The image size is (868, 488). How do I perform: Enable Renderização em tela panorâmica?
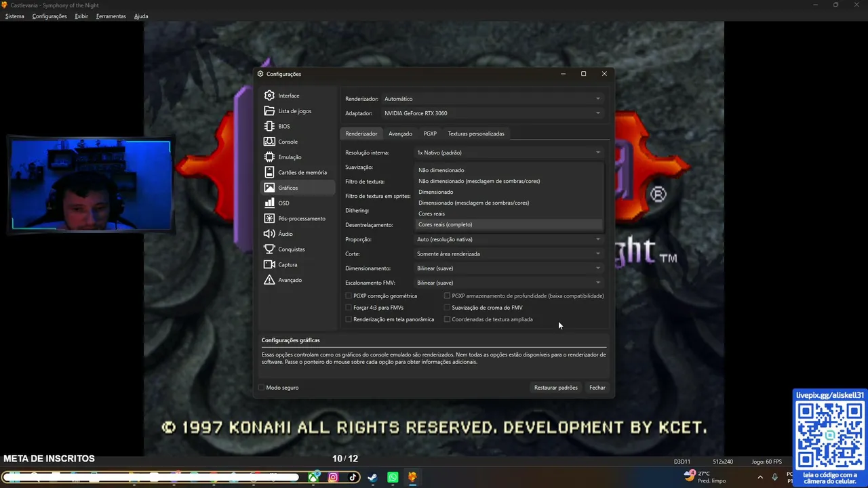coord(349,319)
